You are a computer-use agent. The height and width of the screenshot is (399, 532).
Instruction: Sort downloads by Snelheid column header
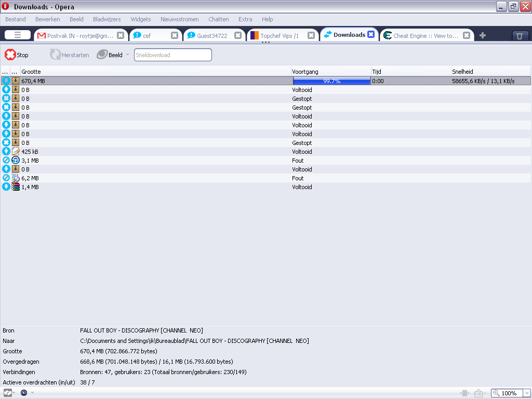(490, 72)
